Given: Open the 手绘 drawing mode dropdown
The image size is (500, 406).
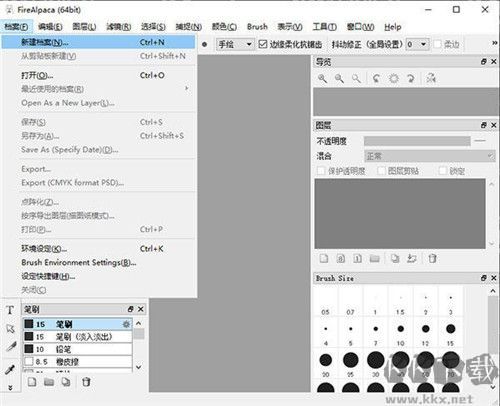Looking at the screenshot, I should tap(235, 44).
